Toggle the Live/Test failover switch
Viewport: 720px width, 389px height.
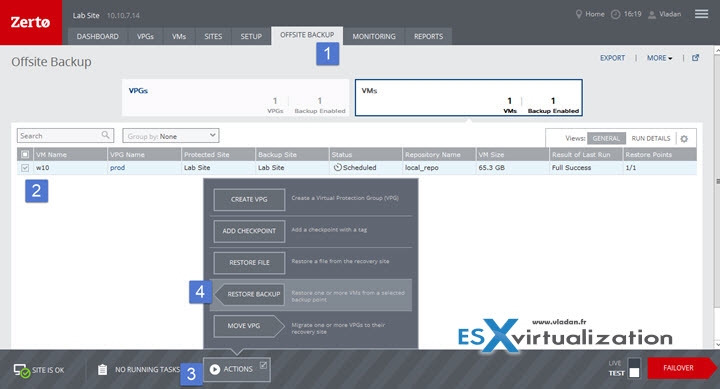point(634,367)
